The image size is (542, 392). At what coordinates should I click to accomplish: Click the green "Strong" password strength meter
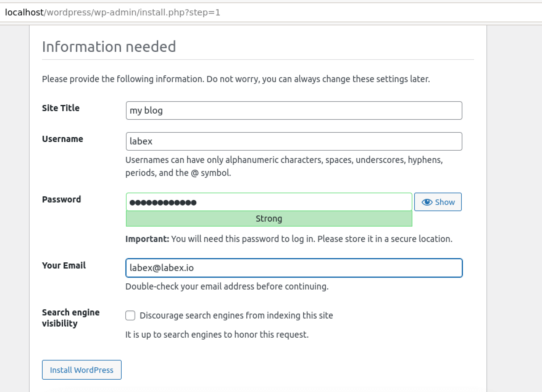[269, 219]
